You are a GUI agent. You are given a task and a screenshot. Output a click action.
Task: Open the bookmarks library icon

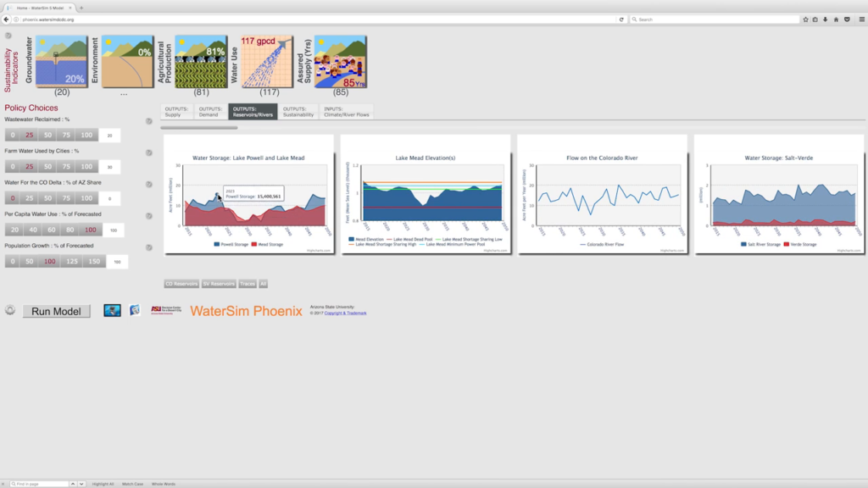815,19
